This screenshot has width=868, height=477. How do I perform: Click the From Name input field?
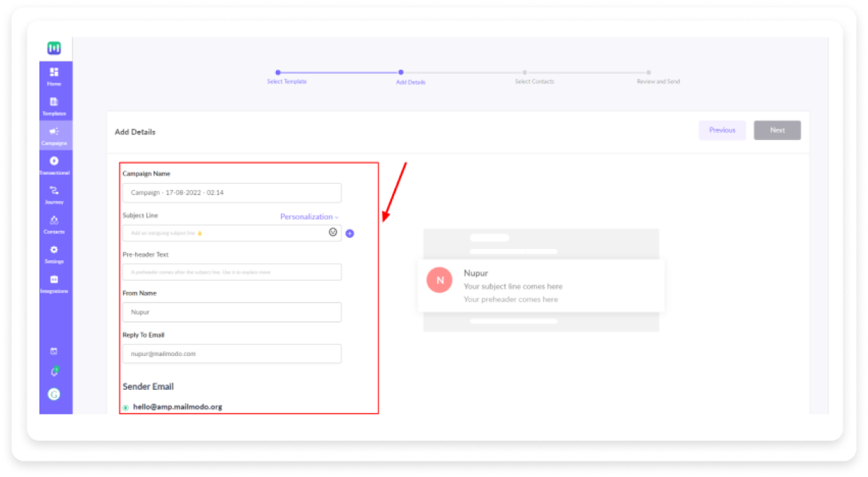pyautogui.click(x=232, y=312)
